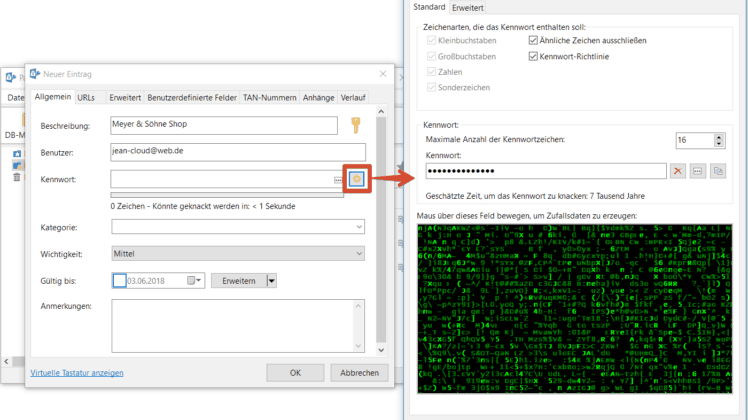Click the Beschreibung input field
This screenshot has height=420, width=748.
[x=224, y=125]
